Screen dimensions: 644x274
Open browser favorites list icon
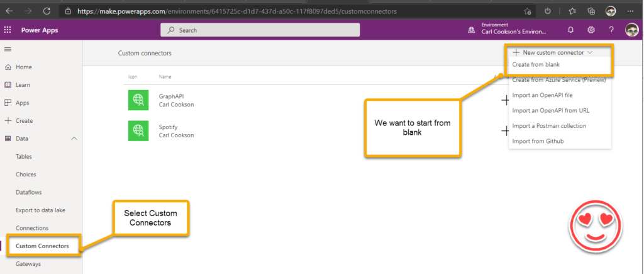(x=572, y=11)
